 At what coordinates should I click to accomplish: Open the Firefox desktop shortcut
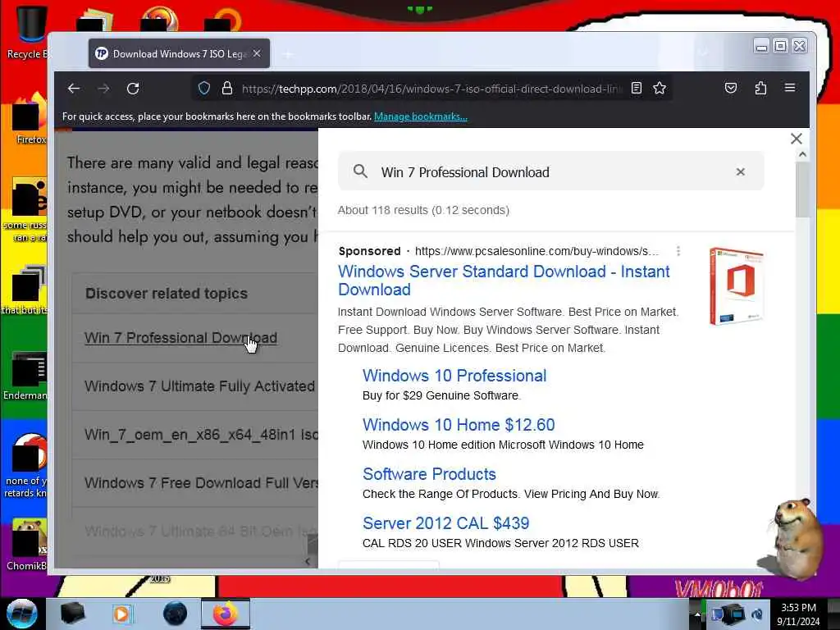pyautogui.click(x=28, y=119)
